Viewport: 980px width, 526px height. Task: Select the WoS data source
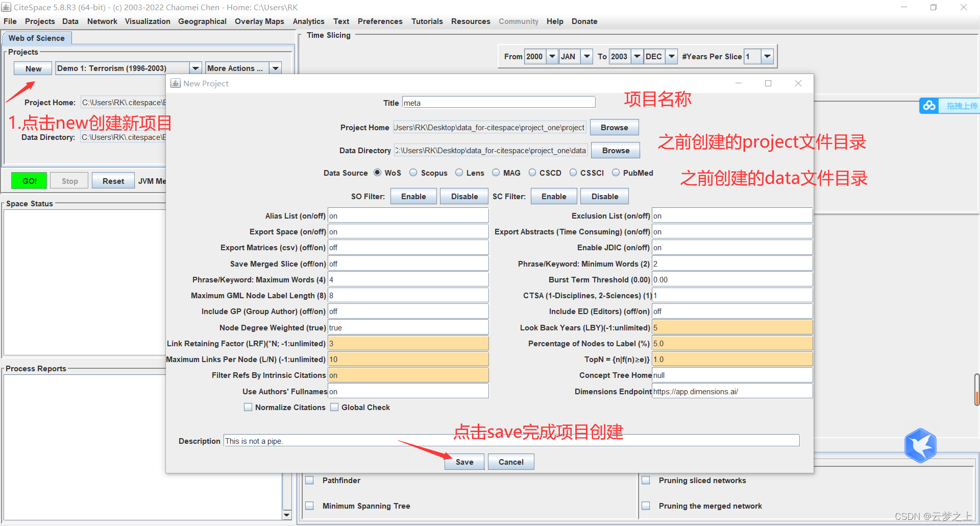coord(378,173)
